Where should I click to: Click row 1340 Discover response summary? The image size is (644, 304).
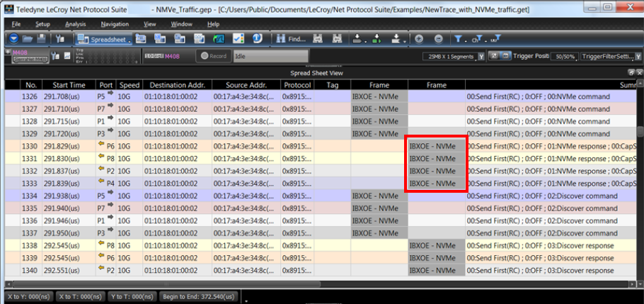tap(541, 270)
